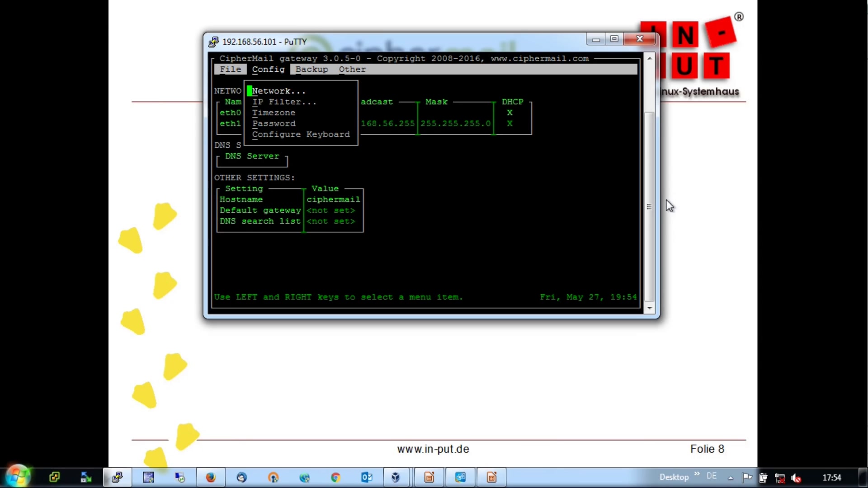Click the orange headset taskbar icon
868x488 pixels.
tap(273, 477)
